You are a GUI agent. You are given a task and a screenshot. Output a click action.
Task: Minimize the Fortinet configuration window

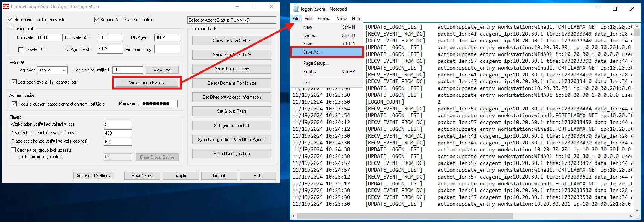(x=237, y=7)
